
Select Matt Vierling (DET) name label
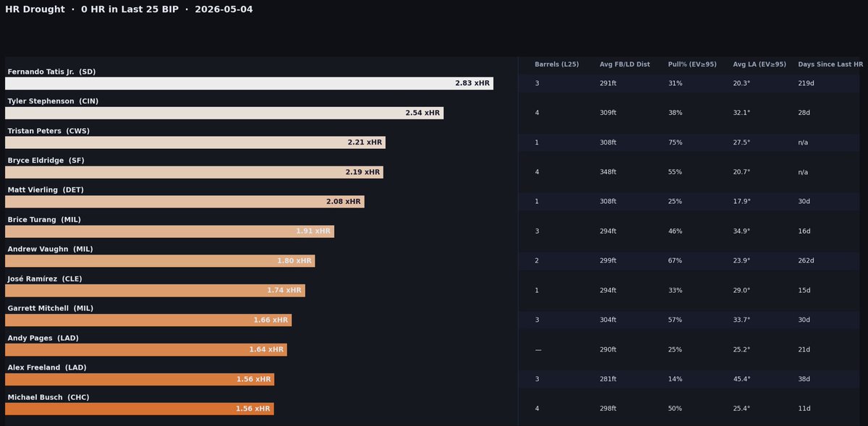coord(46,190)
